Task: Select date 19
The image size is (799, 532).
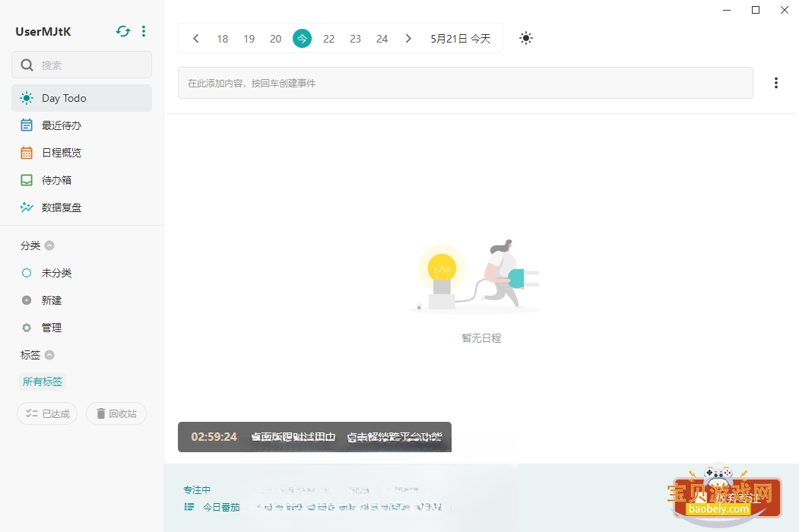Action: point(249,39)
